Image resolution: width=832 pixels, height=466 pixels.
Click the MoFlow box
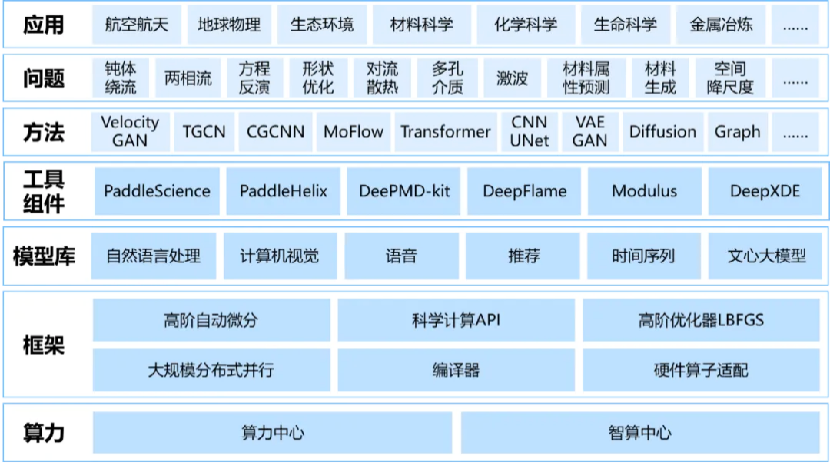coord(353,132)
